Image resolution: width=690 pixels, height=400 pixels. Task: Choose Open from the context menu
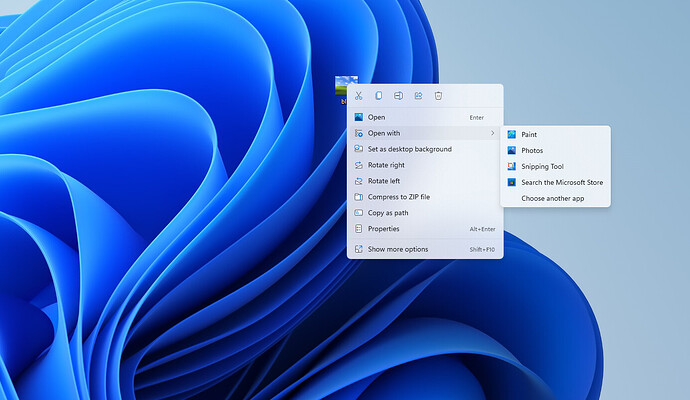point(376,117)
